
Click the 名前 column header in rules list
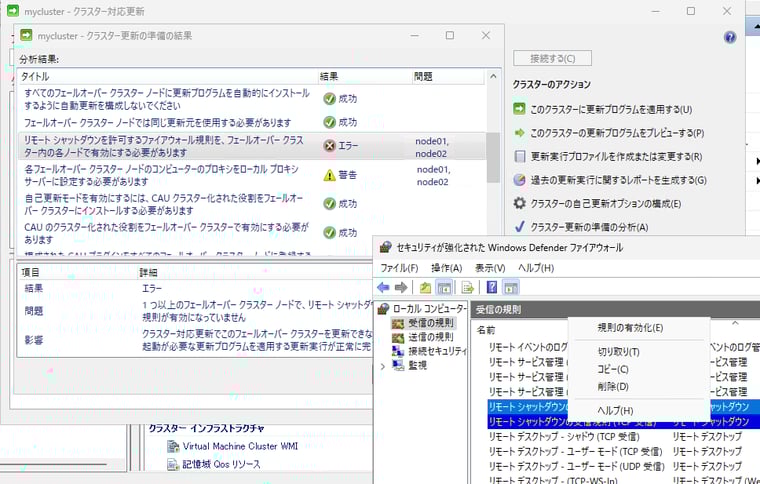486,330
